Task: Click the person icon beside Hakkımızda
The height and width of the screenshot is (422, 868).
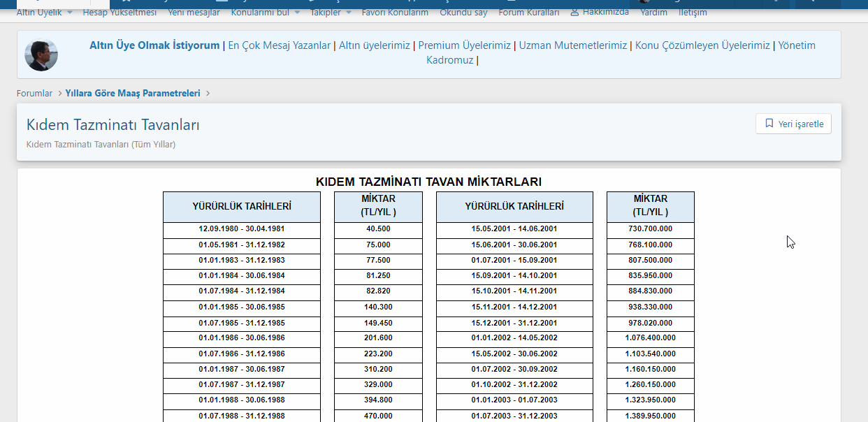Action: (x=574, y=12)
